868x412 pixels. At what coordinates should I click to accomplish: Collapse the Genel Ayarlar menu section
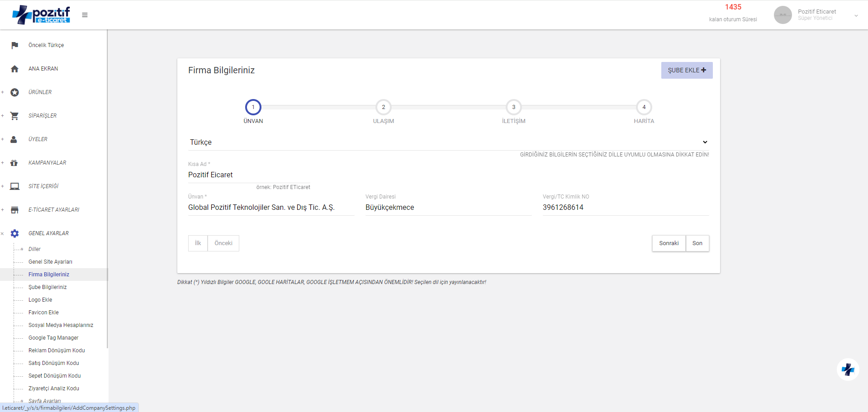(2, 234)
